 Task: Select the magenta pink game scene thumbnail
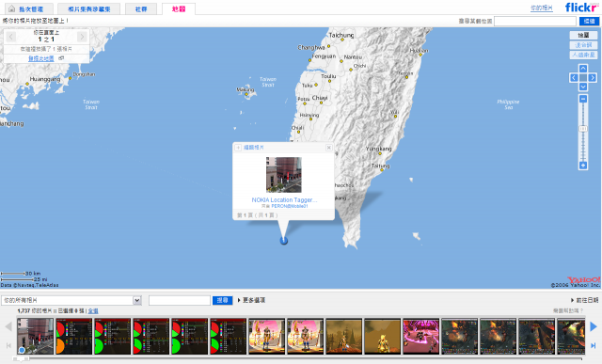[421, 337]
